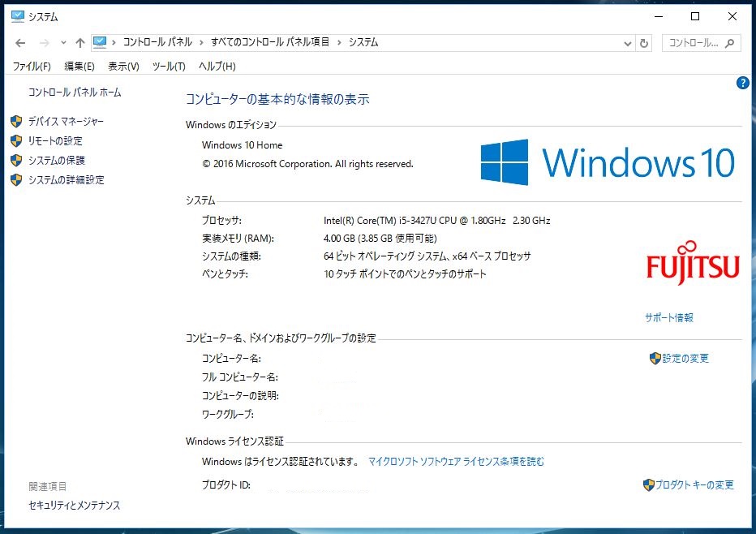Click the forward navigation arrow
The width and height of the screenshot is (756, 534).
45,43
